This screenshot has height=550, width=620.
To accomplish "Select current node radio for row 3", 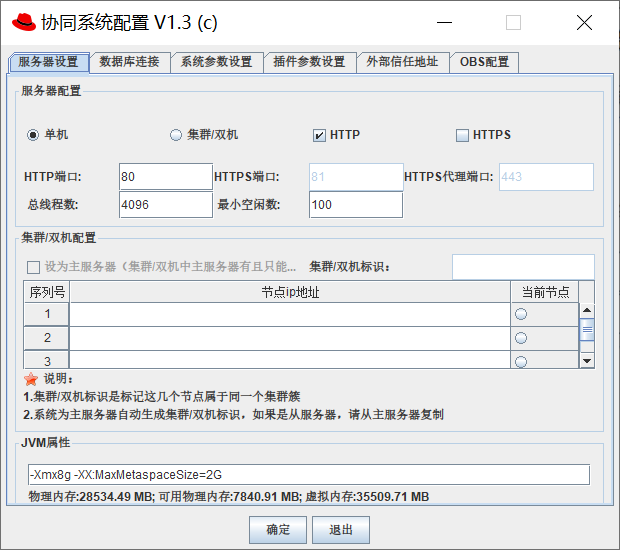I will point(521,361).
